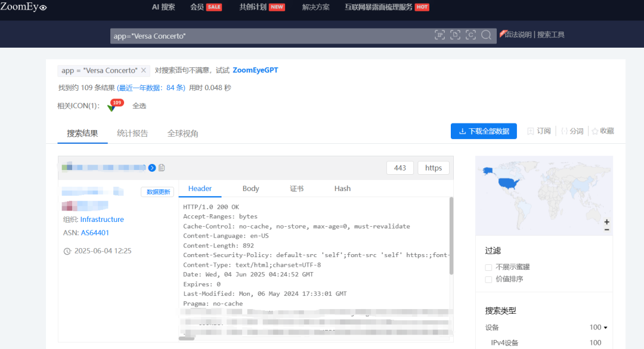This screenshot has width=644, height=349.
Task: Click the magnifier search icon
Action: [487, 35]
